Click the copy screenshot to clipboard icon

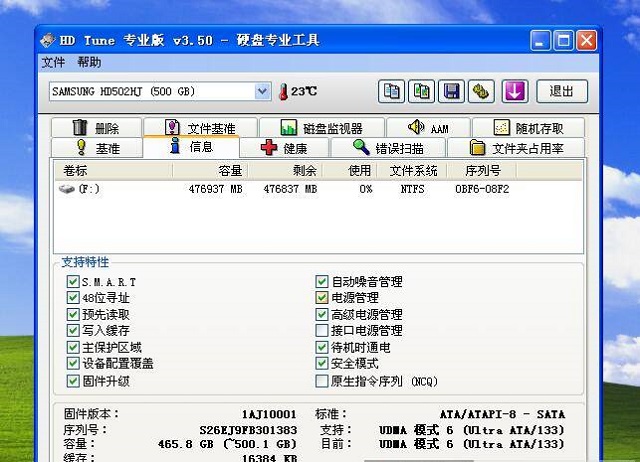tap(421, 91)
